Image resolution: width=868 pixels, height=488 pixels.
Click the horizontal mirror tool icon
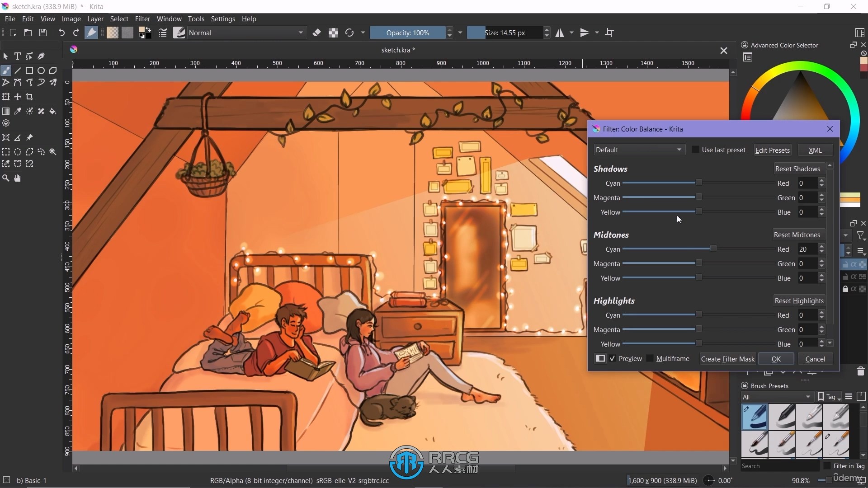pos(560,33)
